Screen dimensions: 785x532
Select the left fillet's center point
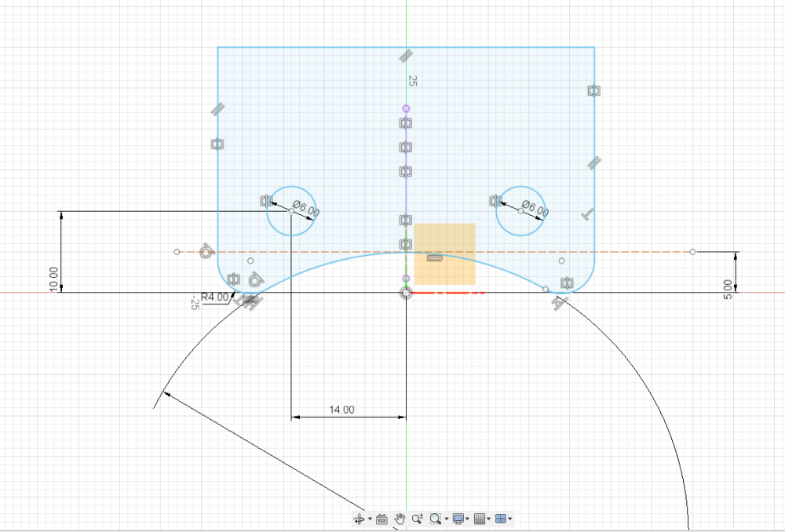pos(250,261)
